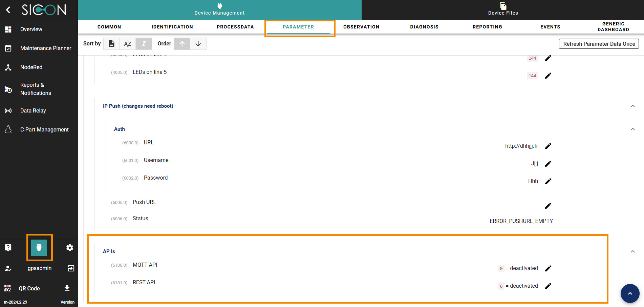
Task: Select descending order arrow
Action: pos(198,44)
